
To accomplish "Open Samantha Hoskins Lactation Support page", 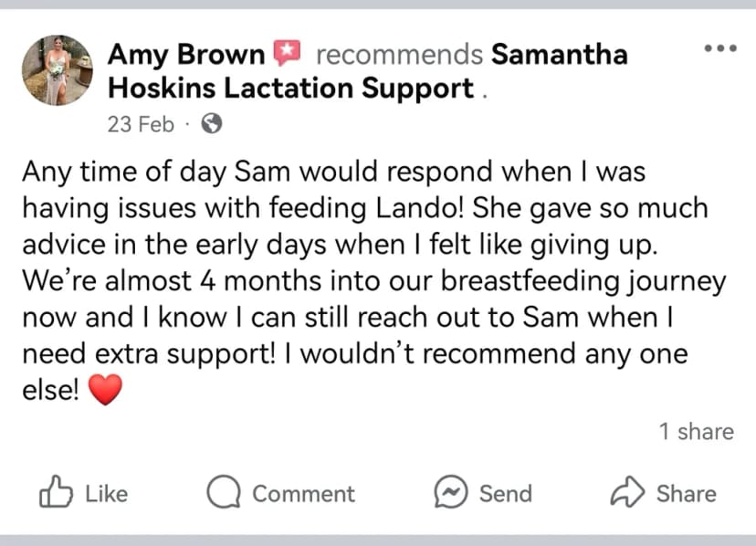I will (x=368, y=71).
